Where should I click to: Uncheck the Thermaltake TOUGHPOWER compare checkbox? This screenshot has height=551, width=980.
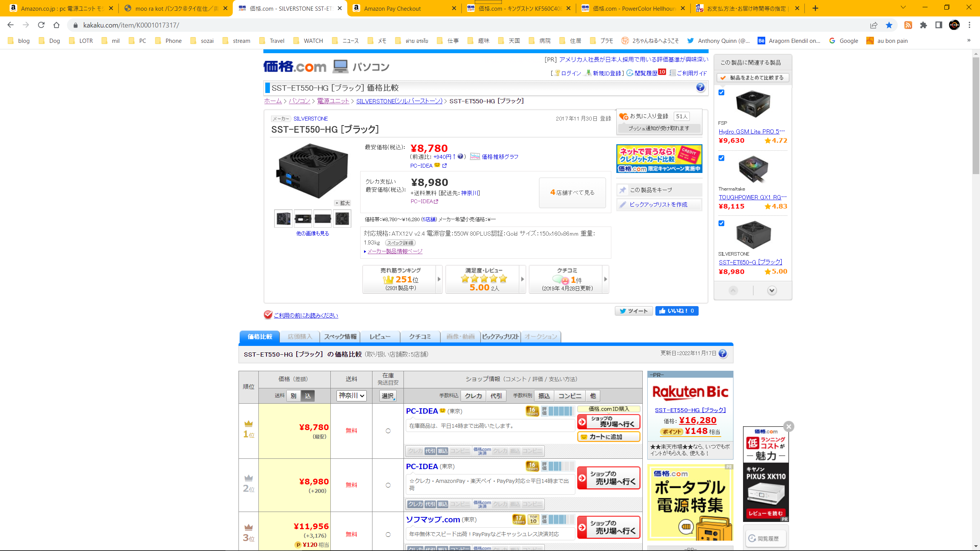coord(722,158)
